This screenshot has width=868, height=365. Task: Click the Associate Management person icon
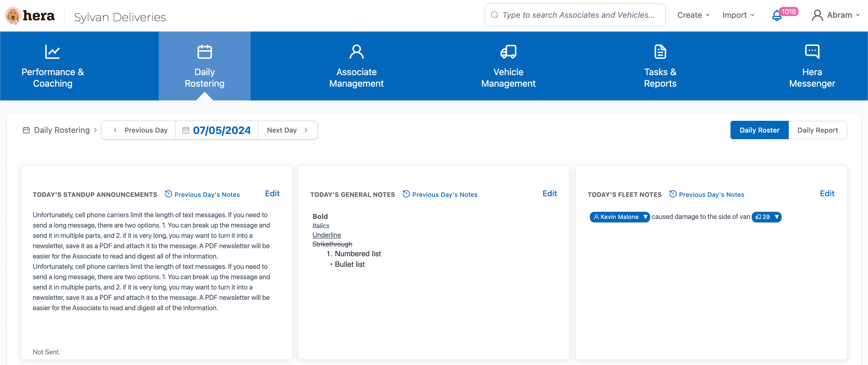pos(356,52)
